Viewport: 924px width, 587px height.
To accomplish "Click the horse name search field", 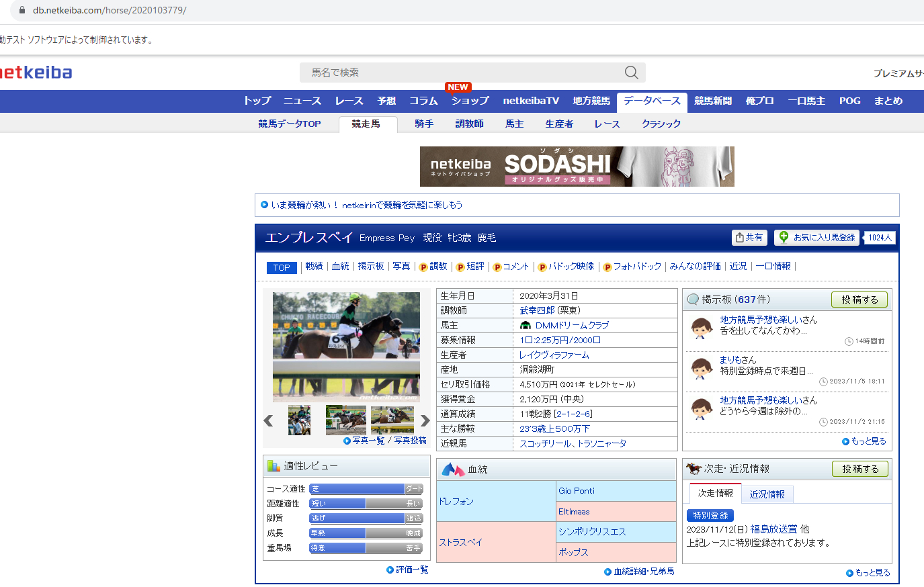I will pos(464,73).
